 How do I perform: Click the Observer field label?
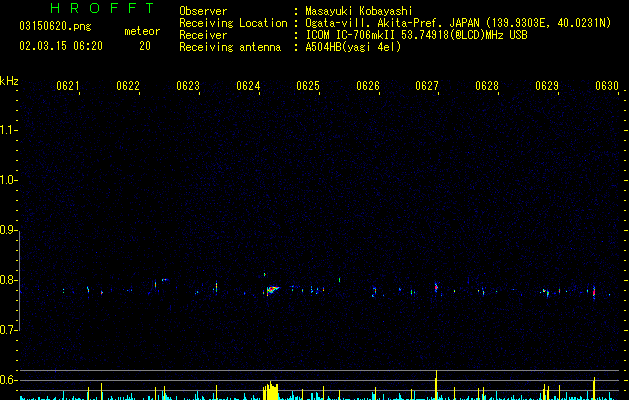tap(203, 11)
